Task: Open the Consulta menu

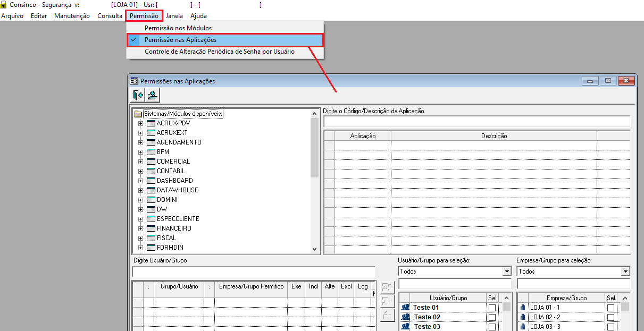Action: [x=110, y=16]
